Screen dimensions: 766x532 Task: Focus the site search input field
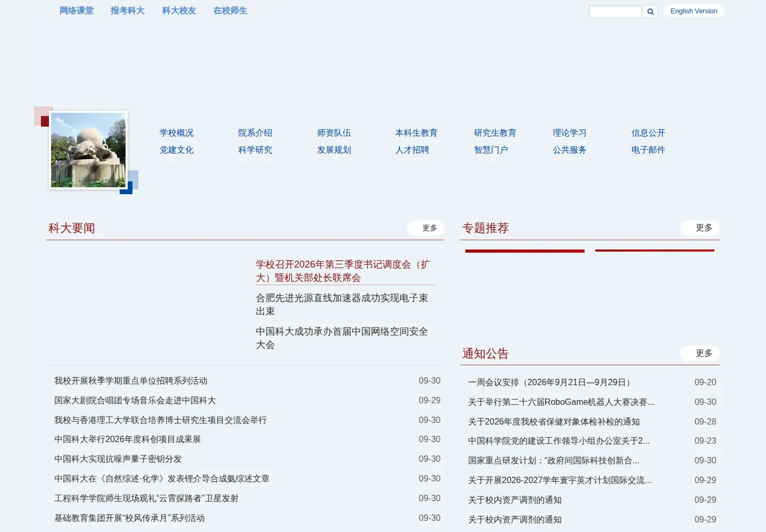[615, 12]
